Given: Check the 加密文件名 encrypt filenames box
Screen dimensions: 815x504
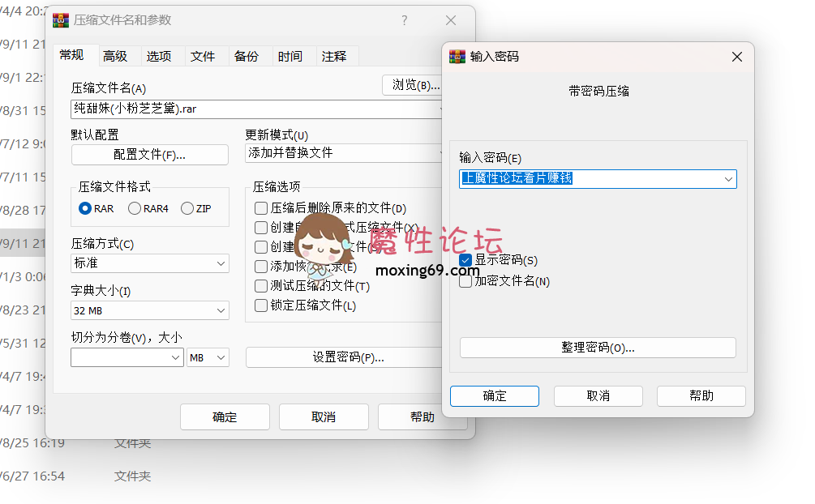Looking at the screenshot, I should coord(465,281).
